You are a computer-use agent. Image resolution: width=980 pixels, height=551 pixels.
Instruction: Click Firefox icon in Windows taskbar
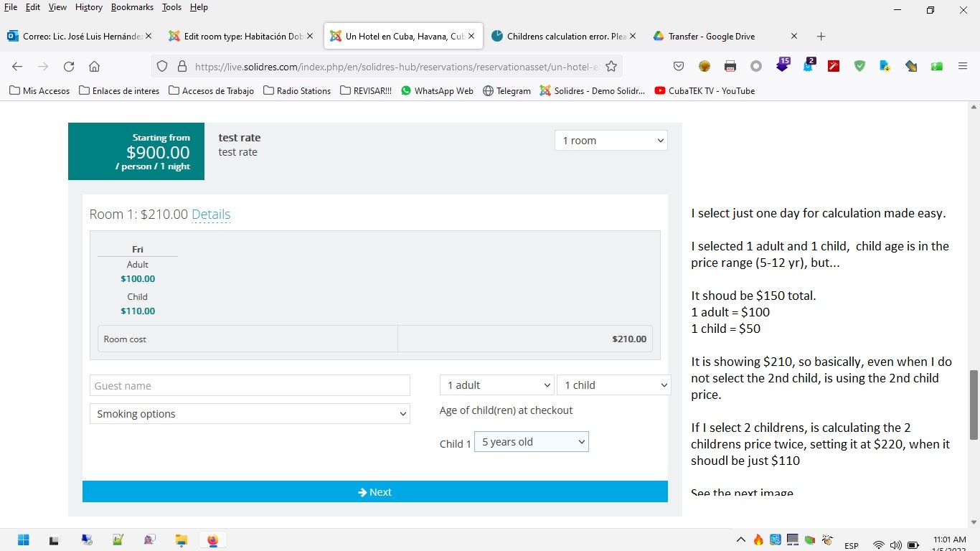pyautogui.click(x=213, y=540)
